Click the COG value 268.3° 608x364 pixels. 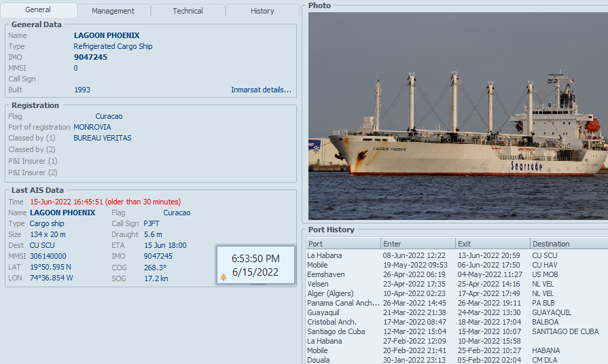point(155,268)
